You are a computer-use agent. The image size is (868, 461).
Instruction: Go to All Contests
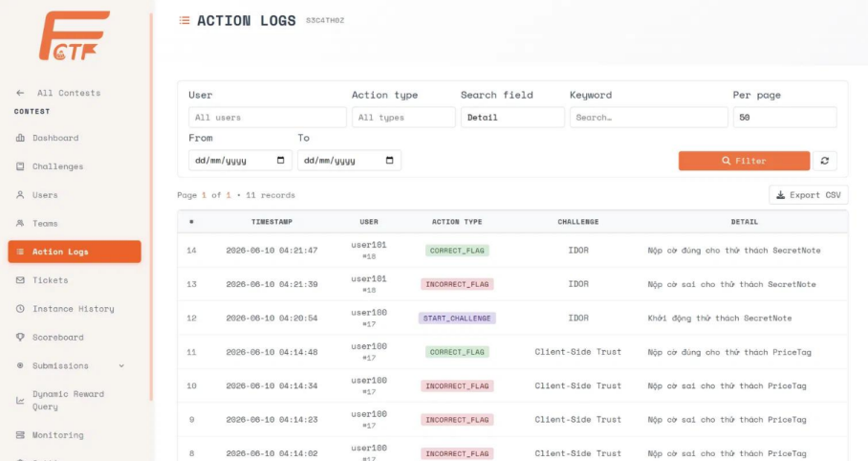(69, 93)
